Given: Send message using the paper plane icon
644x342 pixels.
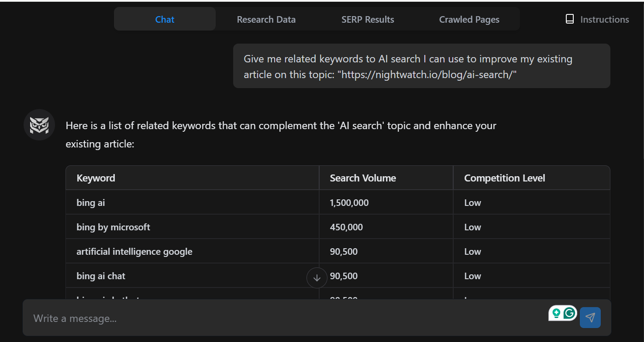Looking at the screenshot, I should point(590,318).
